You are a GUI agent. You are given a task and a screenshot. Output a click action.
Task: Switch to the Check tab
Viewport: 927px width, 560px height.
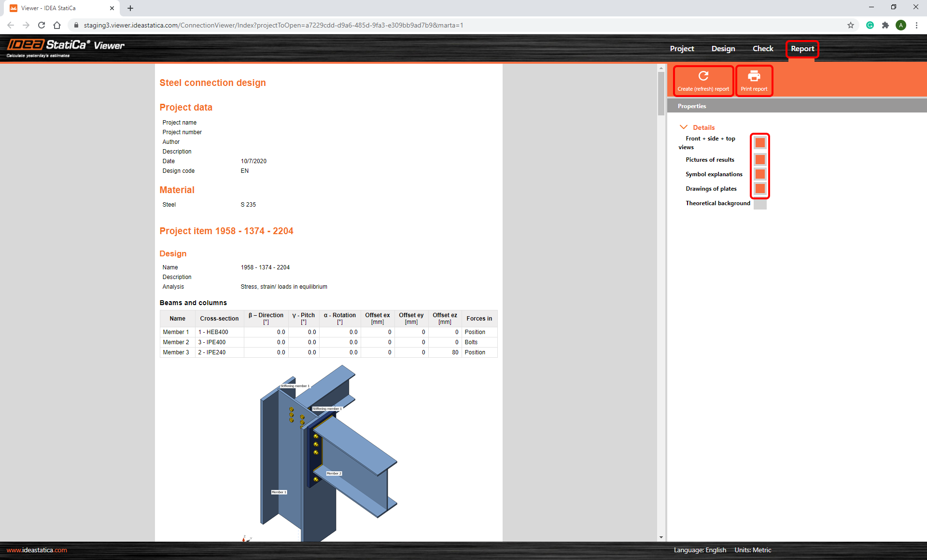click(762, 49)
